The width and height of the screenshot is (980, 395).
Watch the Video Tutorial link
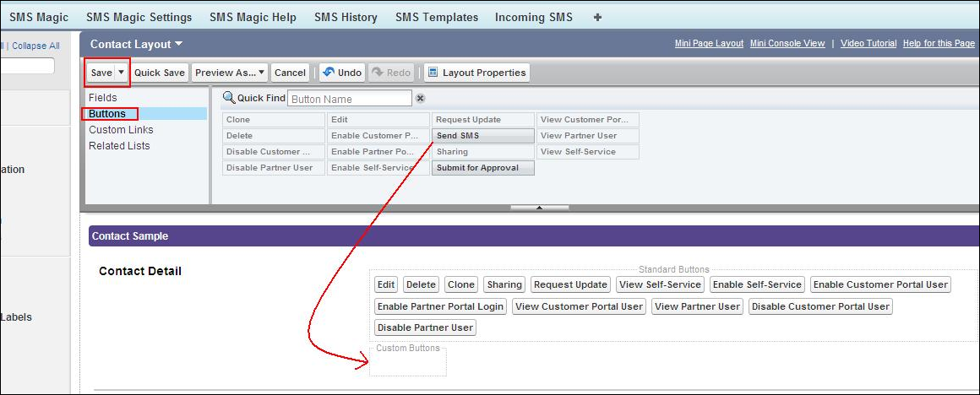868,44
